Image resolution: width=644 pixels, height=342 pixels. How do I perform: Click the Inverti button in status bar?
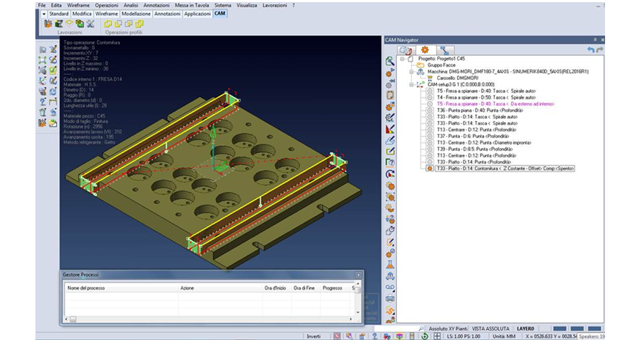pos(314,336)
